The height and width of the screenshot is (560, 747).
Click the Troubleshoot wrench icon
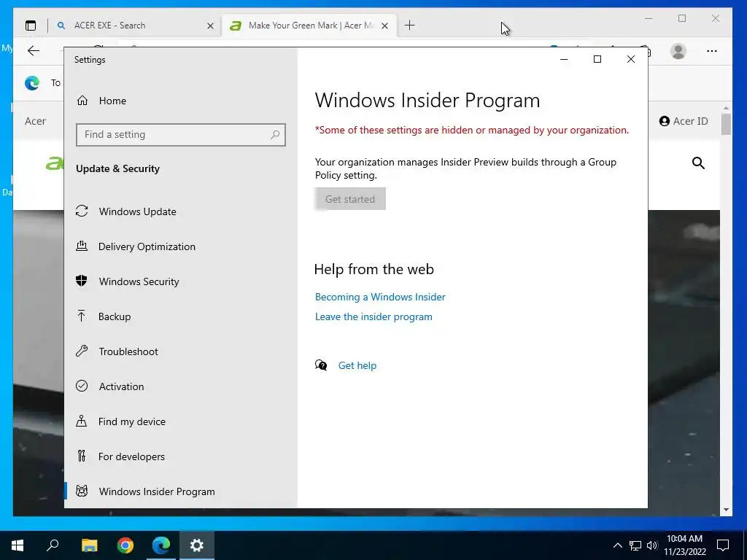pos(82,351)
